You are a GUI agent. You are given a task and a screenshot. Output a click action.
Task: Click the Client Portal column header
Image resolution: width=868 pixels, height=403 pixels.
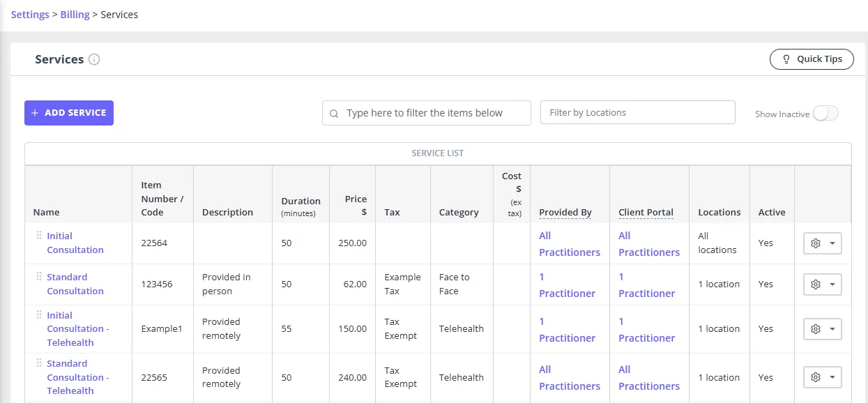[646, 212]
